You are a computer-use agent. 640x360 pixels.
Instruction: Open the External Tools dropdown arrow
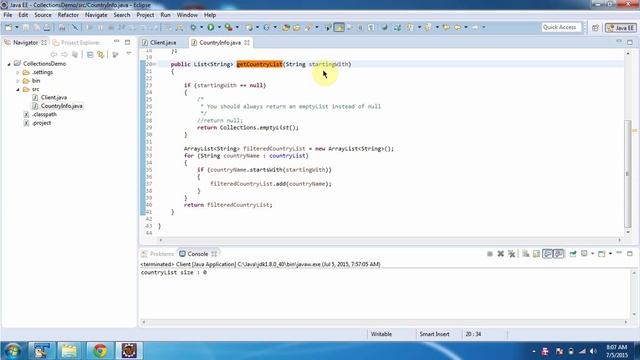point(237,27)
